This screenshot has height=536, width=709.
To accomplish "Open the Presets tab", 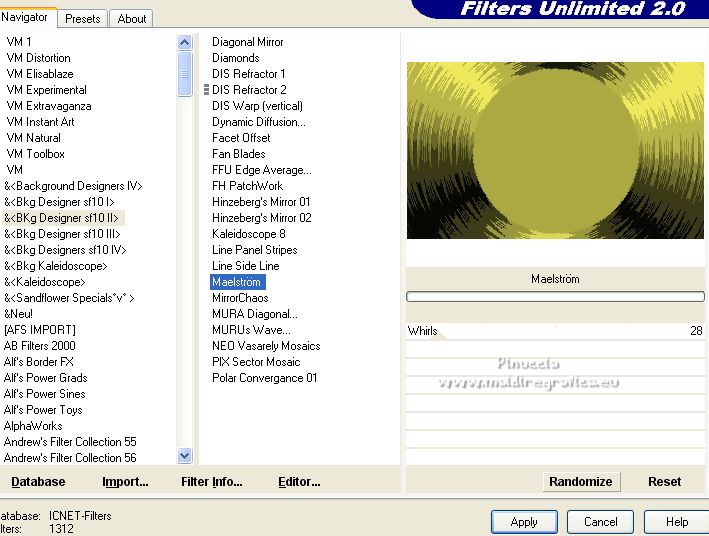I will (83, 19).
